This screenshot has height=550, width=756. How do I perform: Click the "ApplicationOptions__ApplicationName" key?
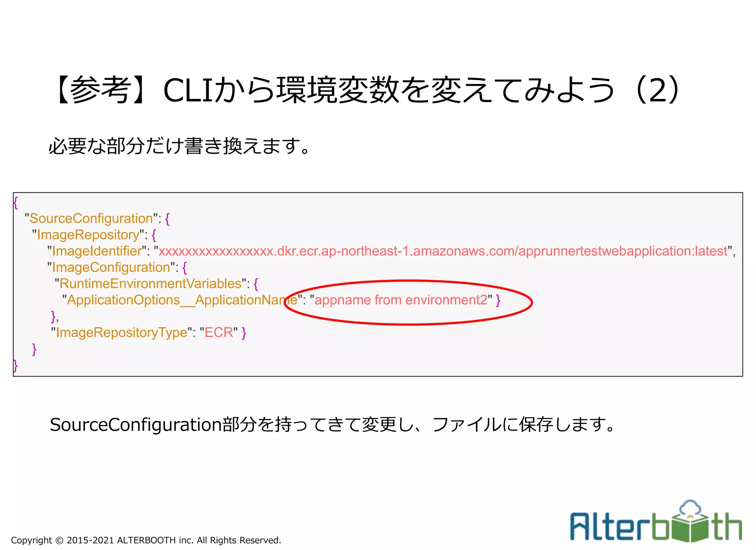tap(182, 300)
